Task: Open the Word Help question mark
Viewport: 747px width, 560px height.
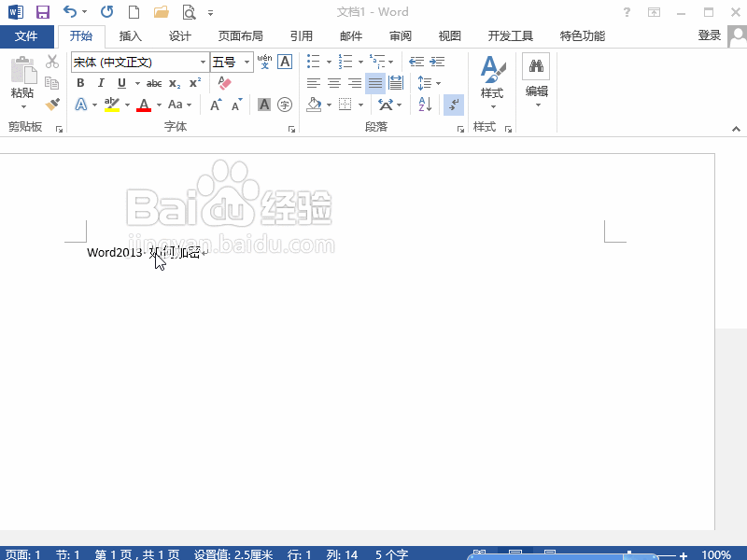Action: pyautogui.click(x=627, y=12)
